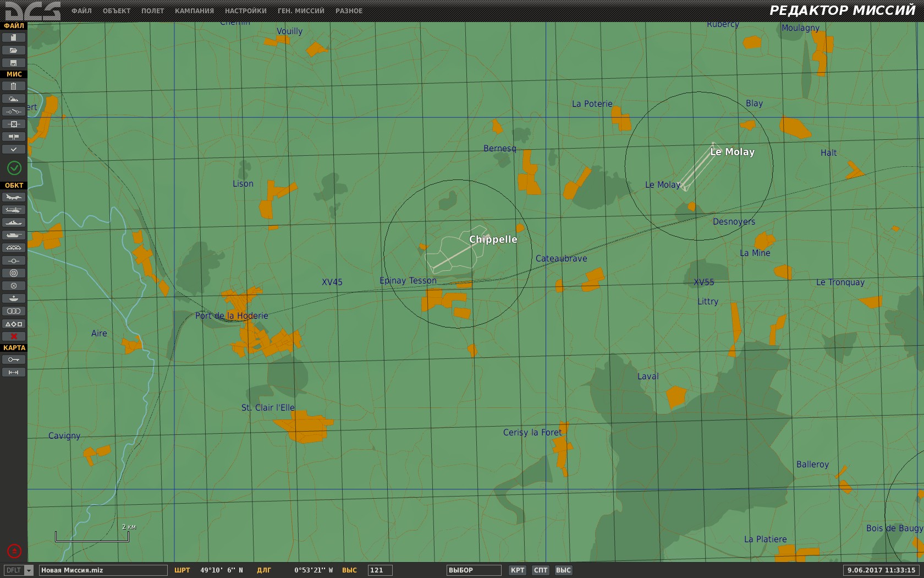Click the Новая Миссия.miz filename field
The image size is (924, 578).
[103, 570]
